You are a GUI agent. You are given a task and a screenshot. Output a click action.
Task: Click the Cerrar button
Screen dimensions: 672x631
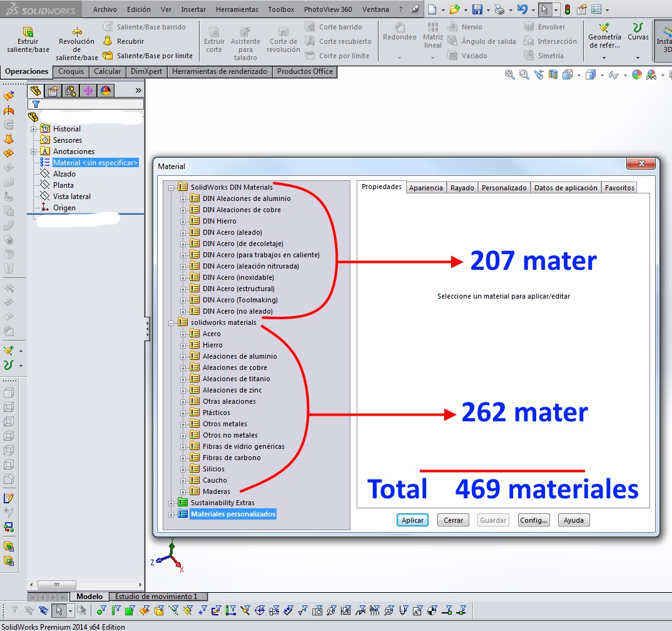click(x=453, y=520)
